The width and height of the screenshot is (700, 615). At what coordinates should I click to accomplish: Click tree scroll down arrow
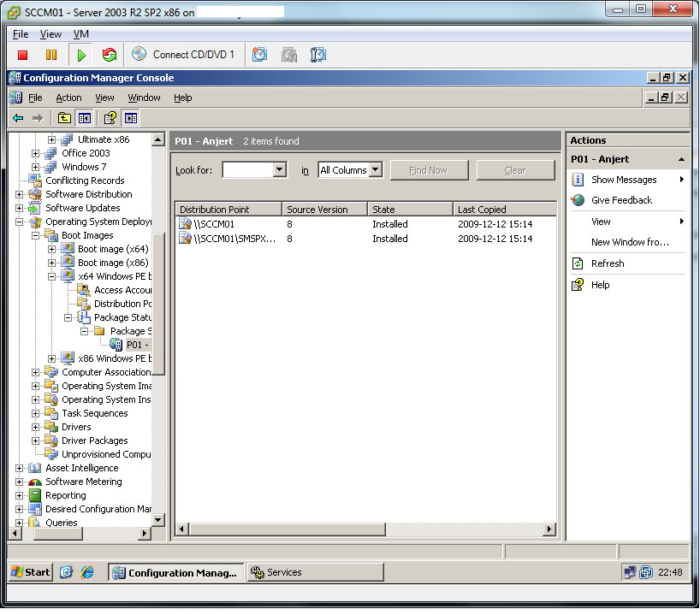point(158,519)
